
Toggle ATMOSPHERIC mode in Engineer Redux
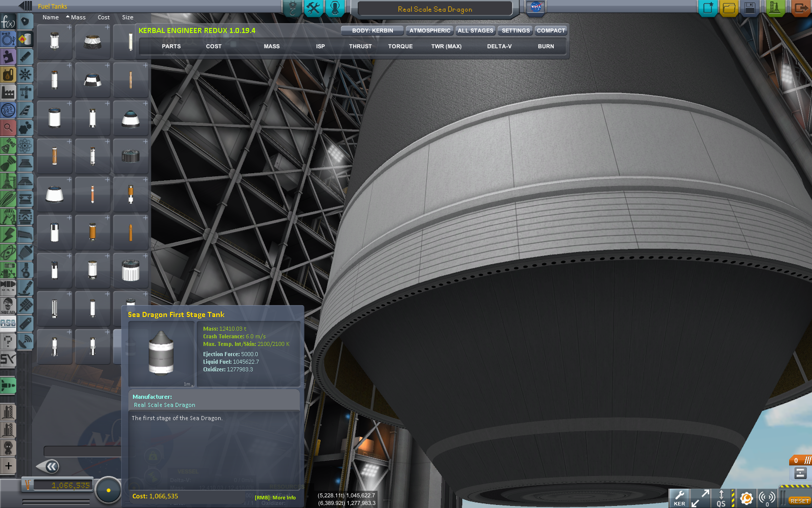(430, 30)
